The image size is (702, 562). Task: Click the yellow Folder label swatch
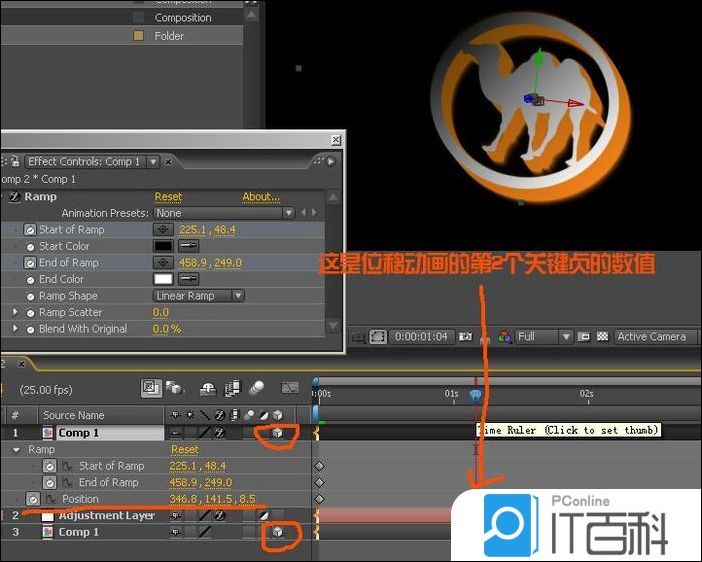[x=139, y=35]
